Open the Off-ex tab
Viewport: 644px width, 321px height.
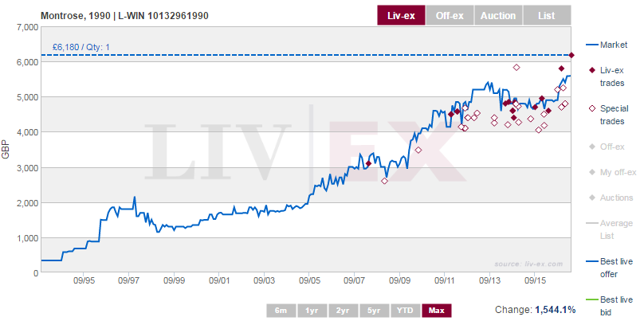click(x=450, y=16)
